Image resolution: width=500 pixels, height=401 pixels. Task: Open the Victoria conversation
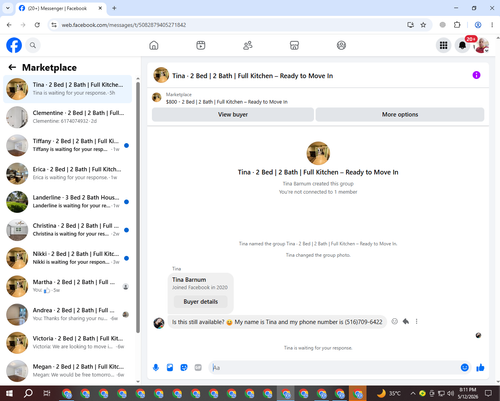pyautogui.click(x=68, y=342)
